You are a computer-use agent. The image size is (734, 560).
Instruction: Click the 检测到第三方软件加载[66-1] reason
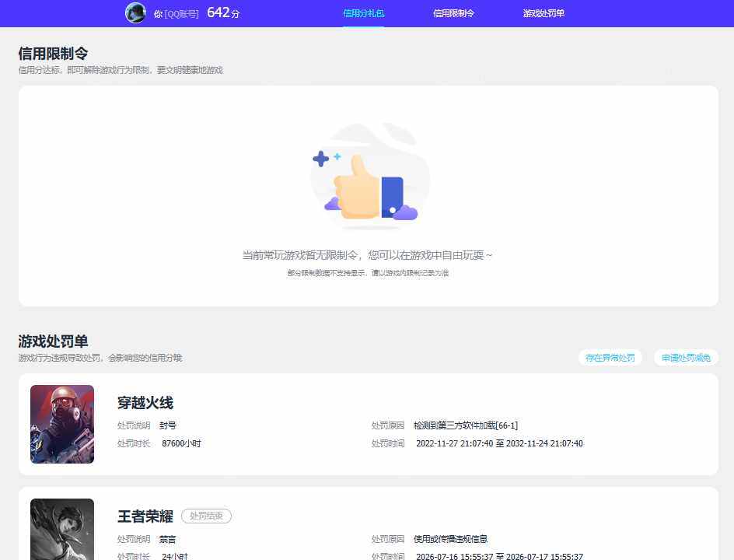(x=466, y=425)
